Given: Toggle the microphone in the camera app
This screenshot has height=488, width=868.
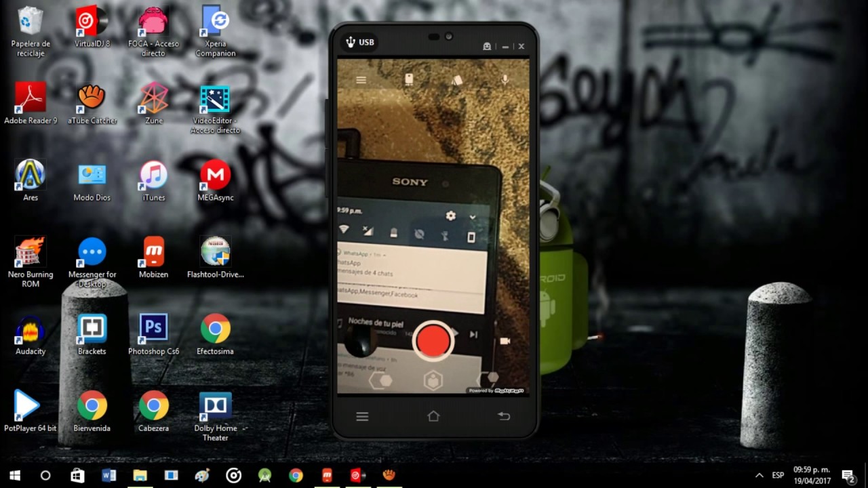Looking at the screenshot, I should pos(505,80).
